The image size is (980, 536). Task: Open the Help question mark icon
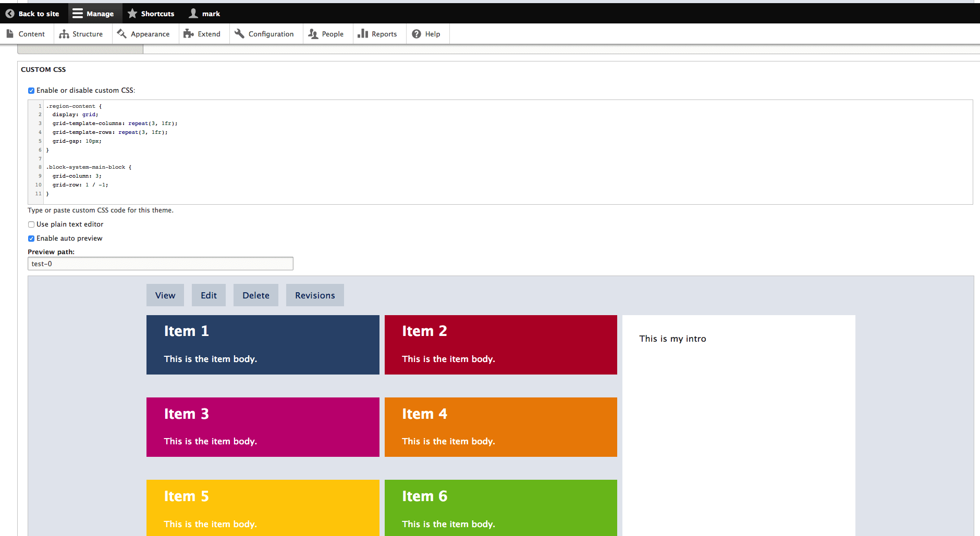(x=416, y=34)
